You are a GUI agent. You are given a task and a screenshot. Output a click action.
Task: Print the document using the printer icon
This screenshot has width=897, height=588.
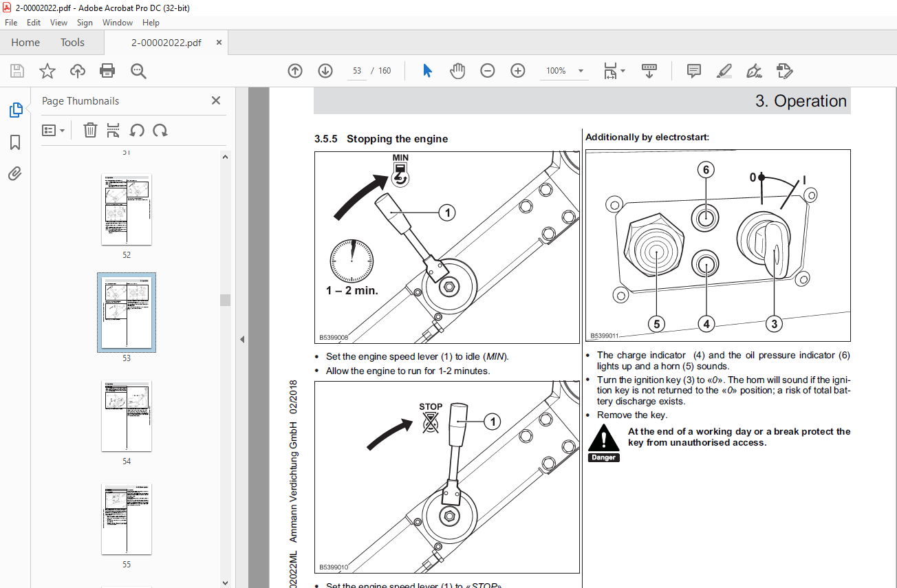click(107, 71)
